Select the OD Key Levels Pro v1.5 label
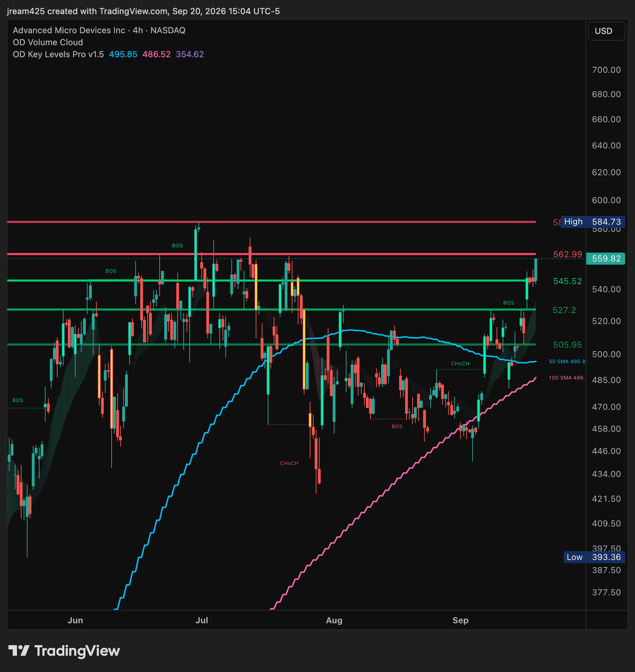635x672 pixels. [x=58, y=54]
